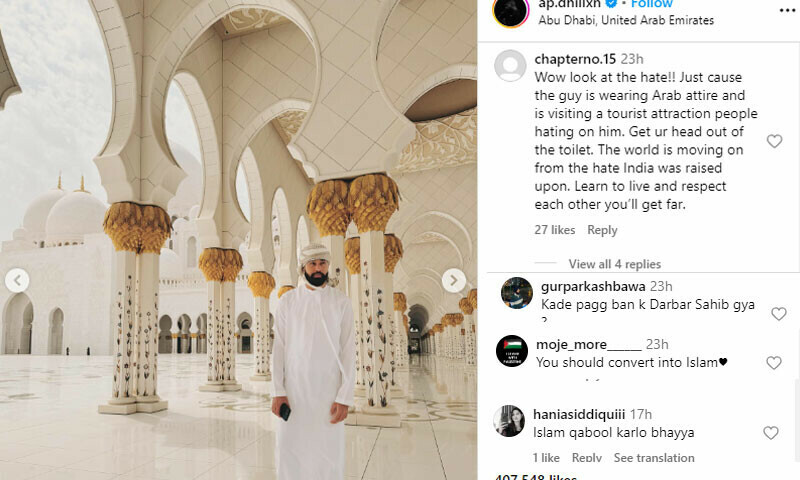The image size is (800, 480).
Task: Go to the previous photo in the carousel
Action: (x=17, y=280)
